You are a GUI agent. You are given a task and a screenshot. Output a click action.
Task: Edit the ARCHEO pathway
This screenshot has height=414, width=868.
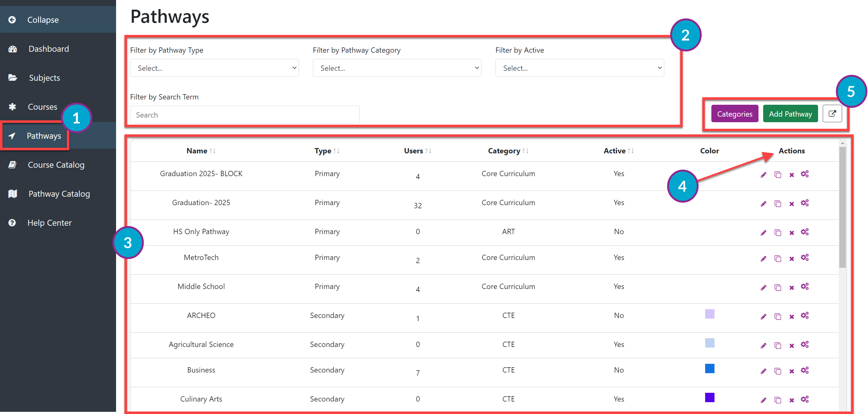pos(763,316)
